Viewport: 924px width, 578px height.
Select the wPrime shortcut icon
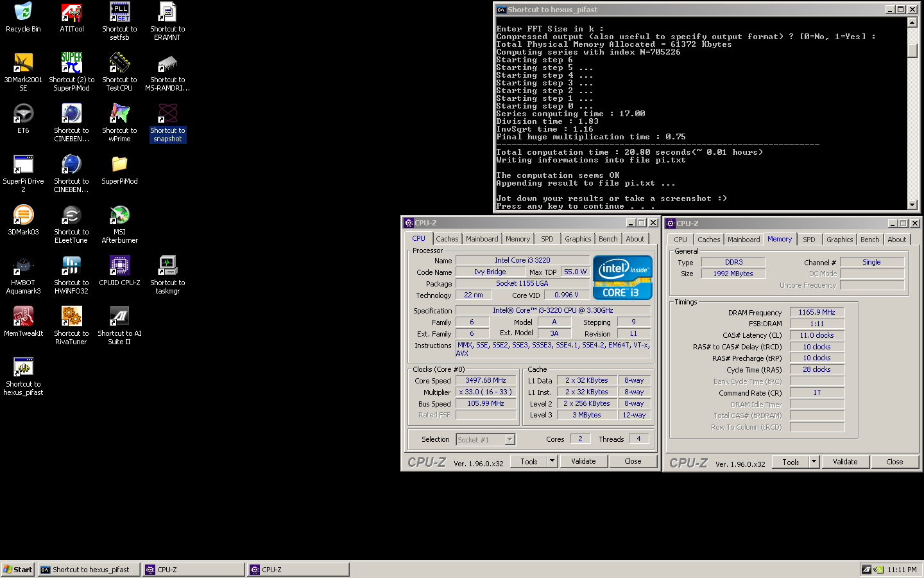(119, 123)
